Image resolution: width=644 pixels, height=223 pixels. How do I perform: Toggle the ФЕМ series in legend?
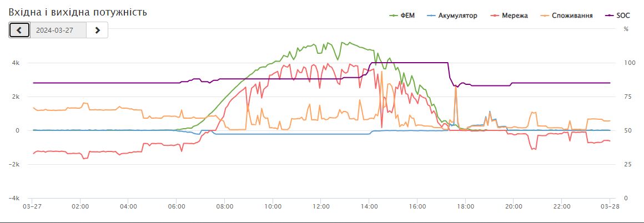[x=404, y=16]
